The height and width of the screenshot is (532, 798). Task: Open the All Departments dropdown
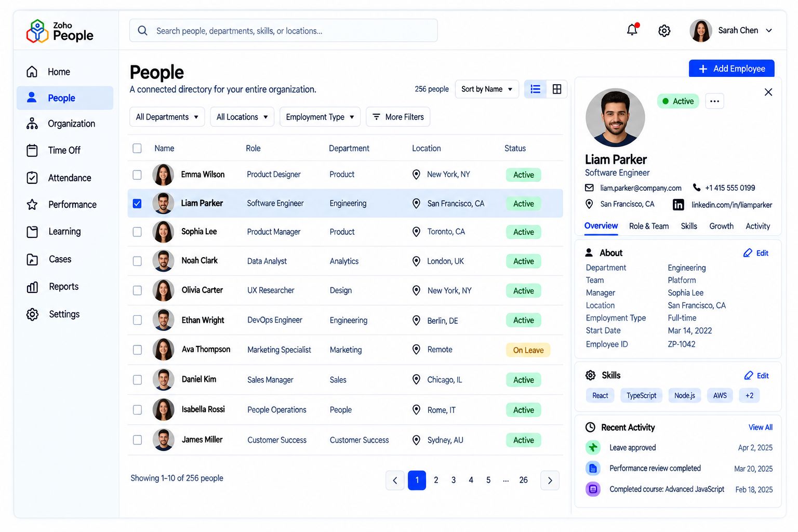pos(167,117)
